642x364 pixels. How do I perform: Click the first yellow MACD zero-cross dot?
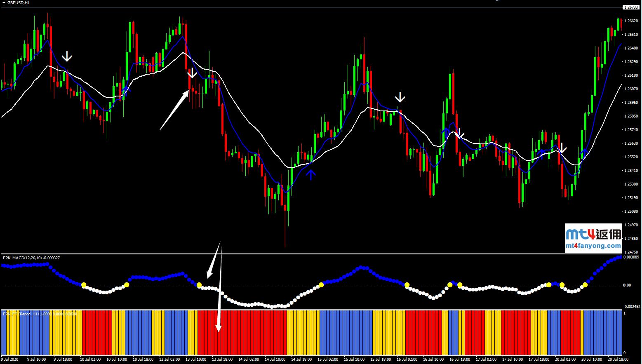84,285
